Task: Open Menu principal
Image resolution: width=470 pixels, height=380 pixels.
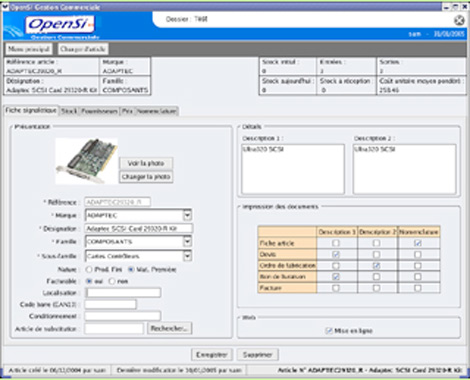Action: 29,49
